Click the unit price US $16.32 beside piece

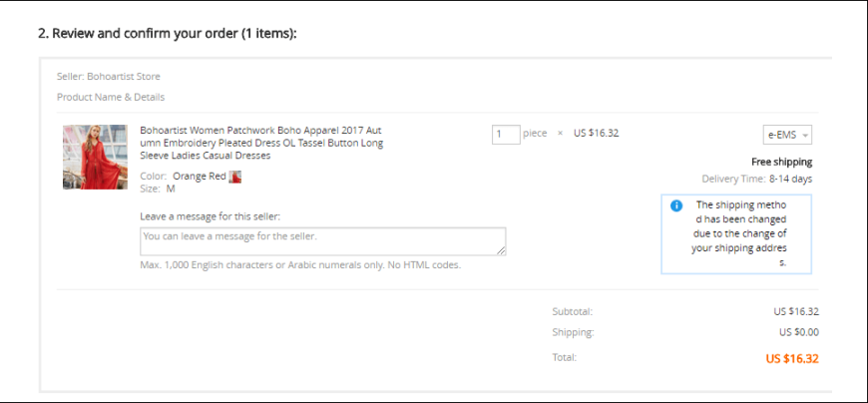pos(597,134)
